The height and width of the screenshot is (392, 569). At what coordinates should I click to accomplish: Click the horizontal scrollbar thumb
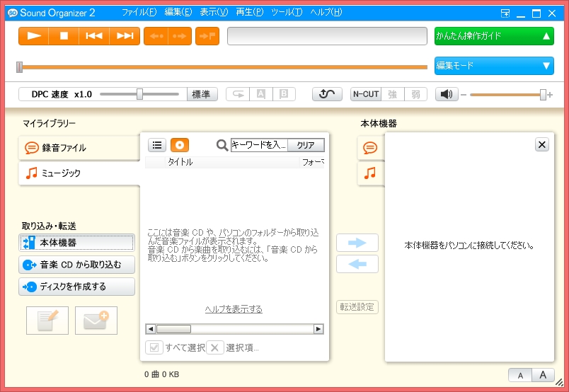click(x=173, y=329)
